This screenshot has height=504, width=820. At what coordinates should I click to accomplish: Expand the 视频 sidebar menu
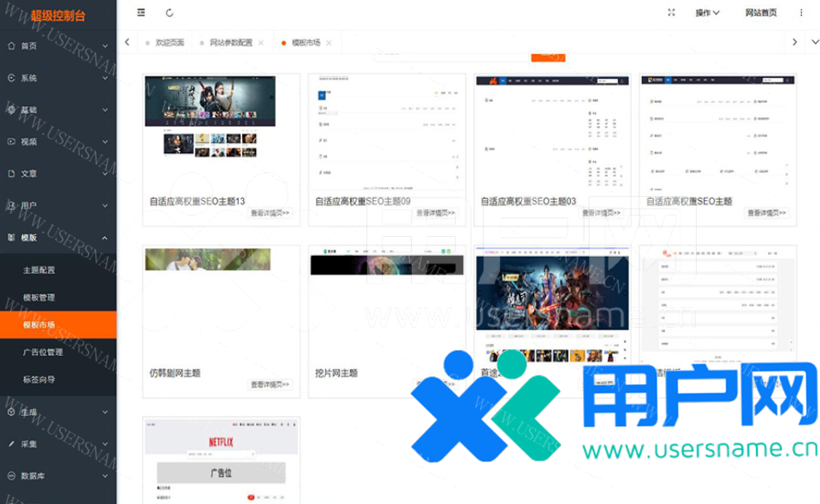[57, 141]
